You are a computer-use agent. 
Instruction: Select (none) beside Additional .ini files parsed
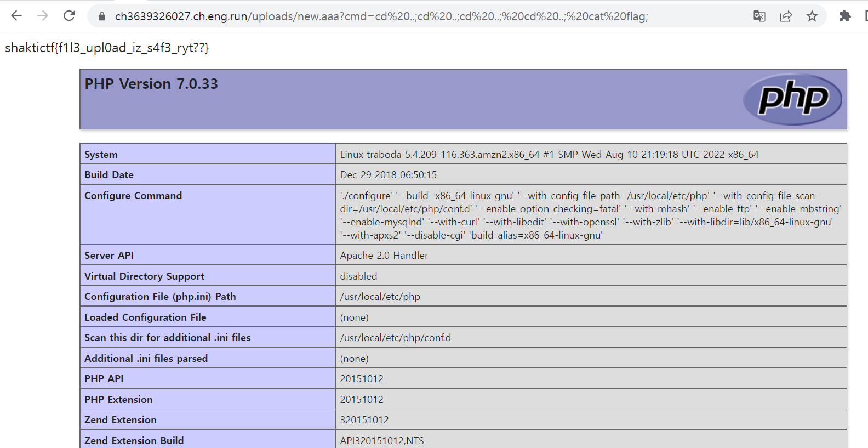click(x=354, y=359)
